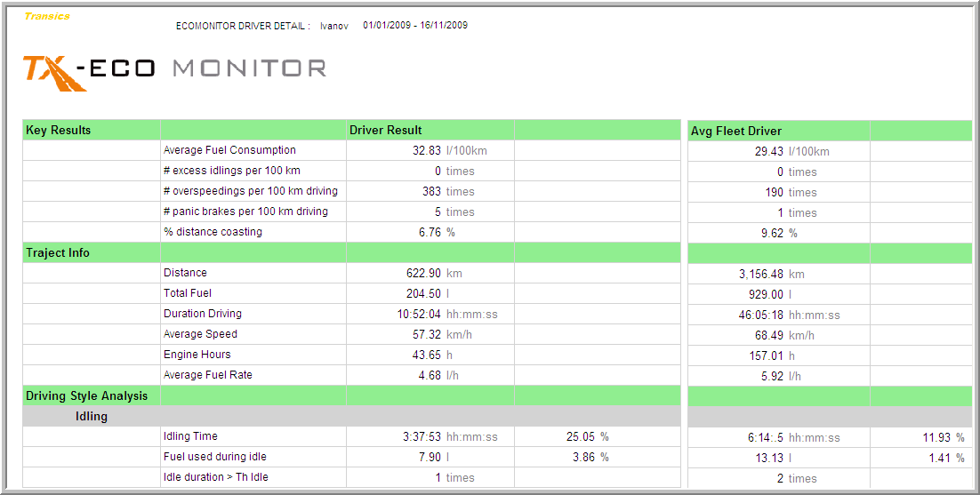Select the panic brakes per 100 km label
Viewport: 980px width, 495px height.
pos(245,212)
